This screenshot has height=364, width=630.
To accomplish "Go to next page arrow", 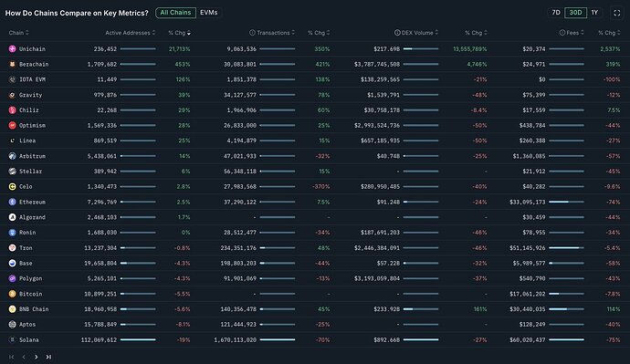I will tap(37, 357).
